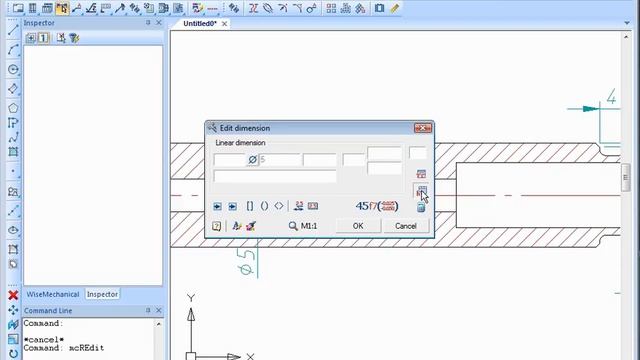The image size is (640, 360).
Task: Click the '1' icon in Inspector toolbar
Action: click(43, 38)
